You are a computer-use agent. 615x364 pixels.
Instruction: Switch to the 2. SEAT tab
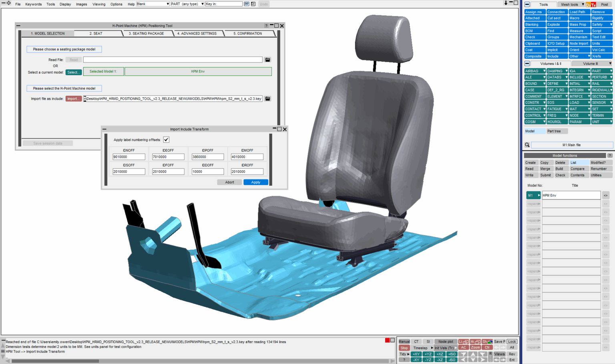click(98, 34)
